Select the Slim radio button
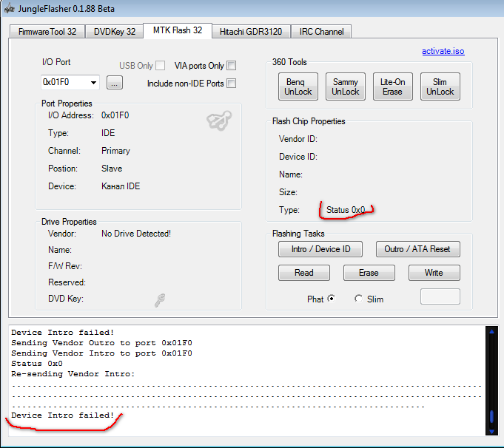 (x=358, y=299)
